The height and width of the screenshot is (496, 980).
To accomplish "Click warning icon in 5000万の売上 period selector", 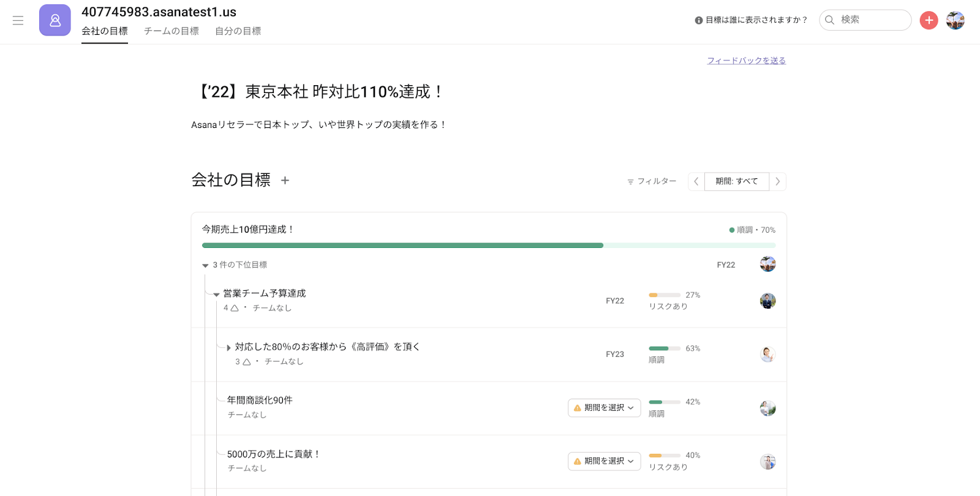I will 577,461.
